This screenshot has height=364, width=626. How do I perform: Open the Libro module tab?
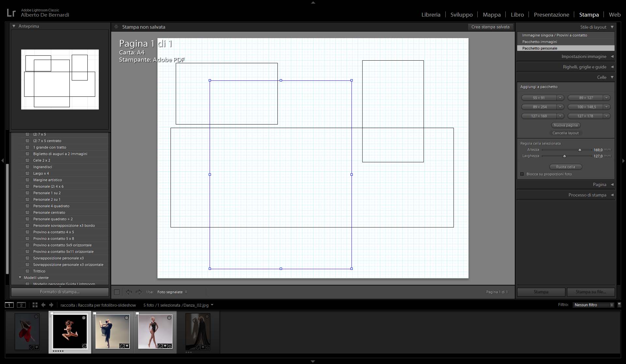(x=517, y=15)
